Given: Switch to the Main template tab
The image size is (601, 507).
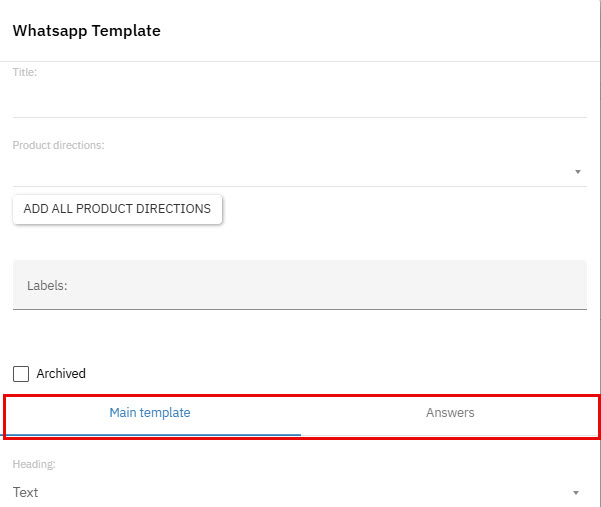Looking at the screenshot, I should click(x=150, y=412).
